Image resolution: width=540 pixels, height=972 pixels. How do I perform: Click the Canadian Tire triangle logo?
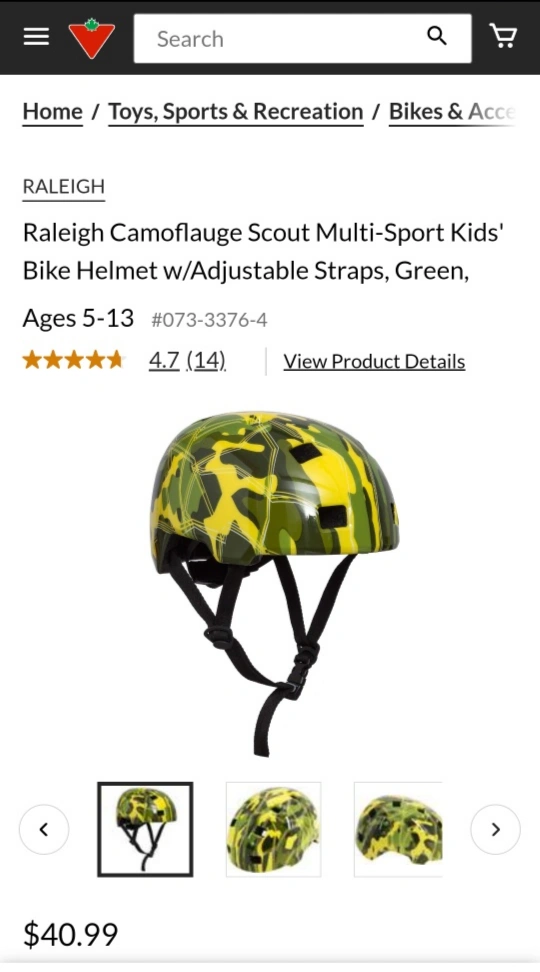coord(92,38)
